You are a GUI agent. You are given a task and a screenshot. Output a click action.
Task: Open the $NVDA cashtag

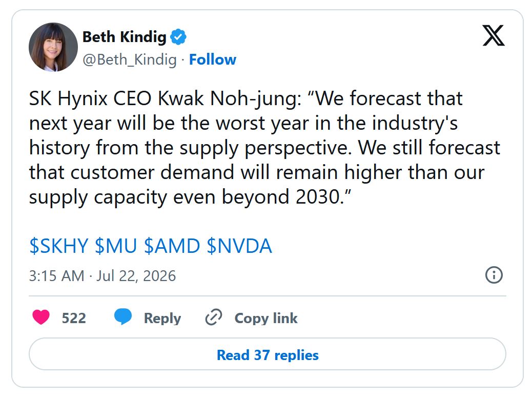point(239,246)
